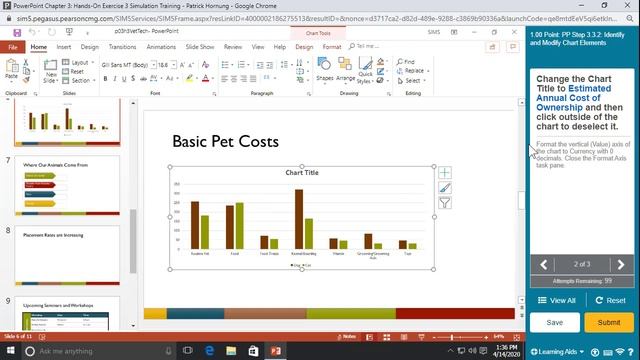Screen dimensions: 640x360
Task: Go to the previous step arrow
Action: pyautogui.click(x=543, y=264)
